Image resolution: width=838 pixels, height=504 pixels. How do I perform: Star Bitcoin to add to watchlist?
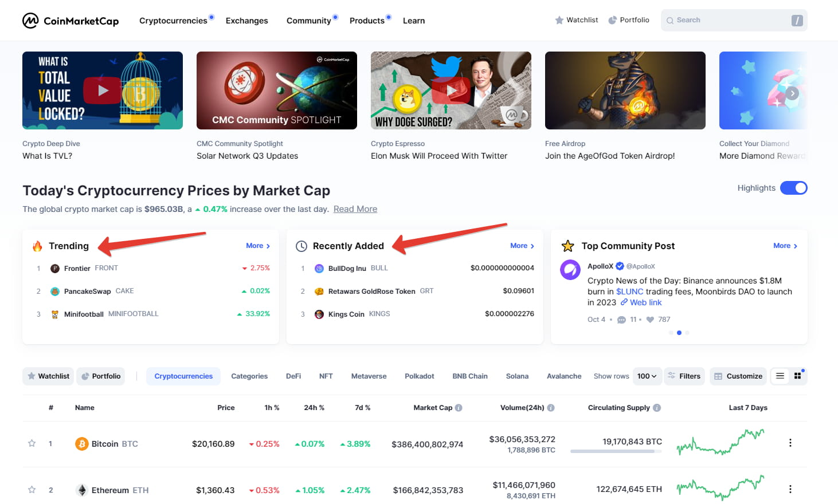click(x=32, y=443)
